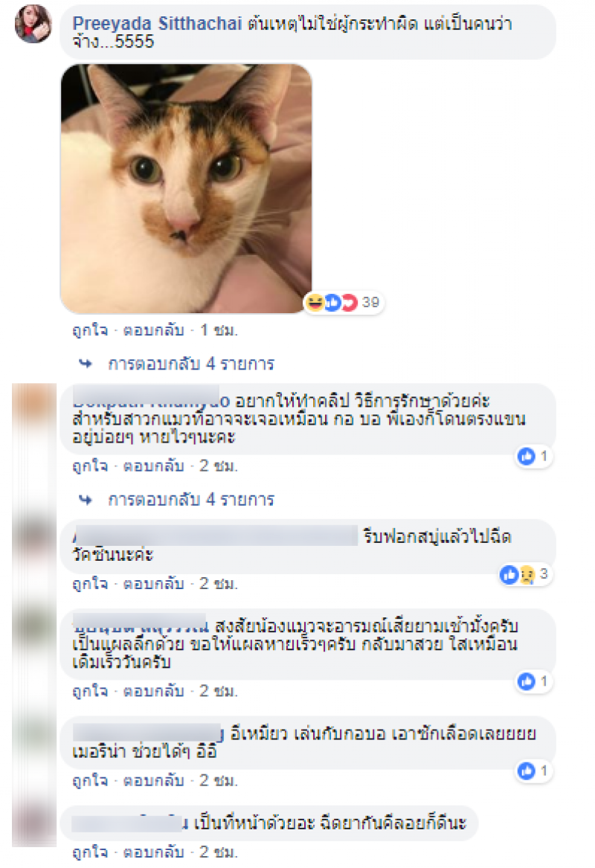Screen dimensions: 595x868
Task: Like the cat photo comment posted 1 ชม.
Action: click(90, 330)
